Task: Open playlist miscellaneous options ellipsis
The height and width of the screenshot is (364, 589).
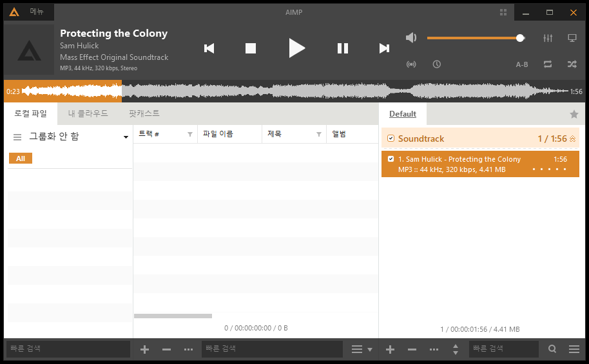Action: [434, 350]
